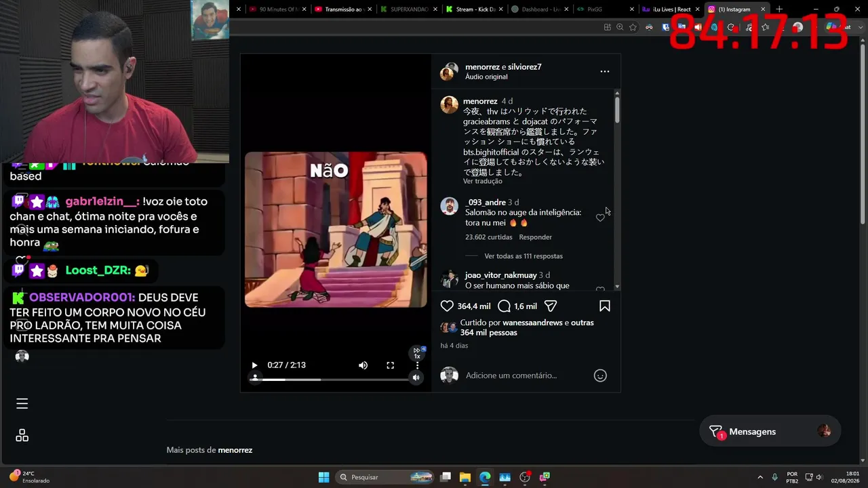
Task: Open the video player's three-dot options
Action: pos(417,365)
